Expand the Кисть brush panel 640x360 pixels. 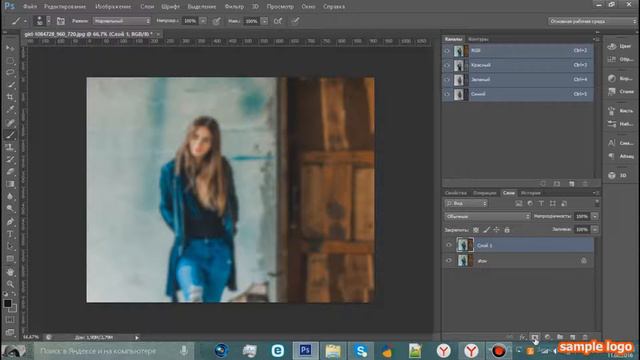pyautogui.click(x=620, y=111)
